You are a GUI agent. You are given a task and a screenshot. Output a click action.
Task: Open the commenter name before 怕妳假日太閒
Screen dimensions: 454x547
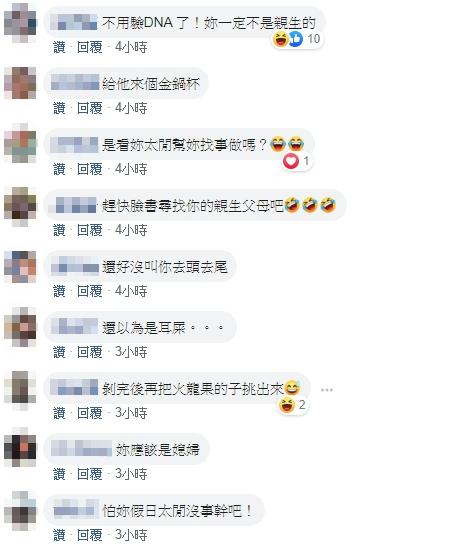(75, 511)
